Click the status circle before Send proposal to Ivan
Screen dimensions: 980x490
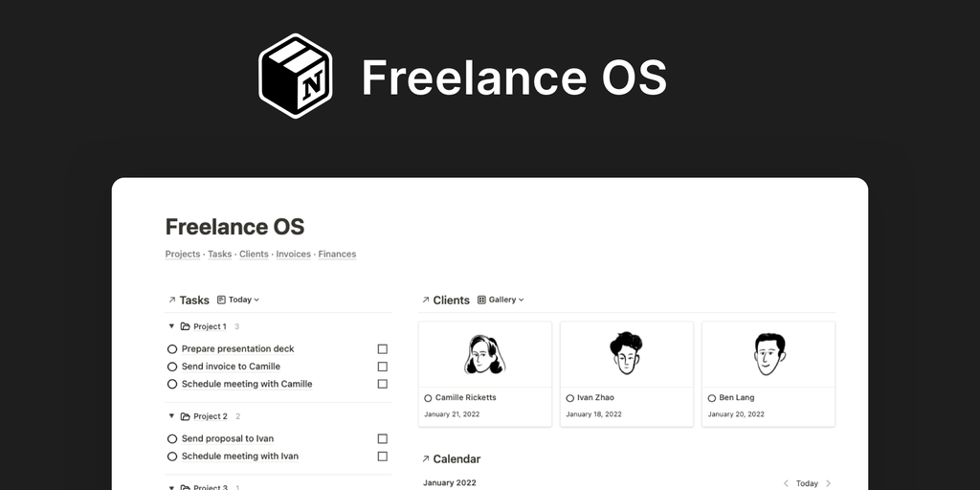tap(172, 439)
